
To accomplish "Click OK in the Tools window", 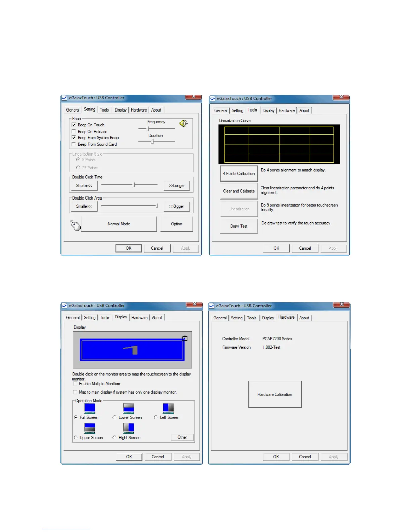I will [x=276, y=248].
